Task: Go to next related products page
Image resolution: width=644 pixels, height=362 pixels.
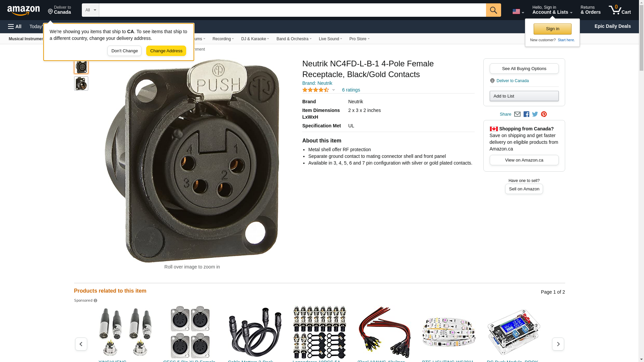Action: (x=558, y=344)
